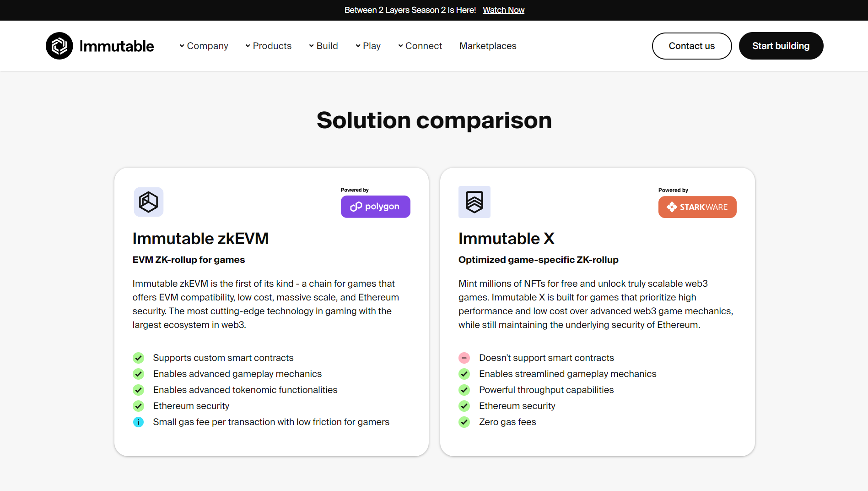Expand the Company dropdown menu
This screenshot has width=868, height=491.
click(x=204, y=46)
